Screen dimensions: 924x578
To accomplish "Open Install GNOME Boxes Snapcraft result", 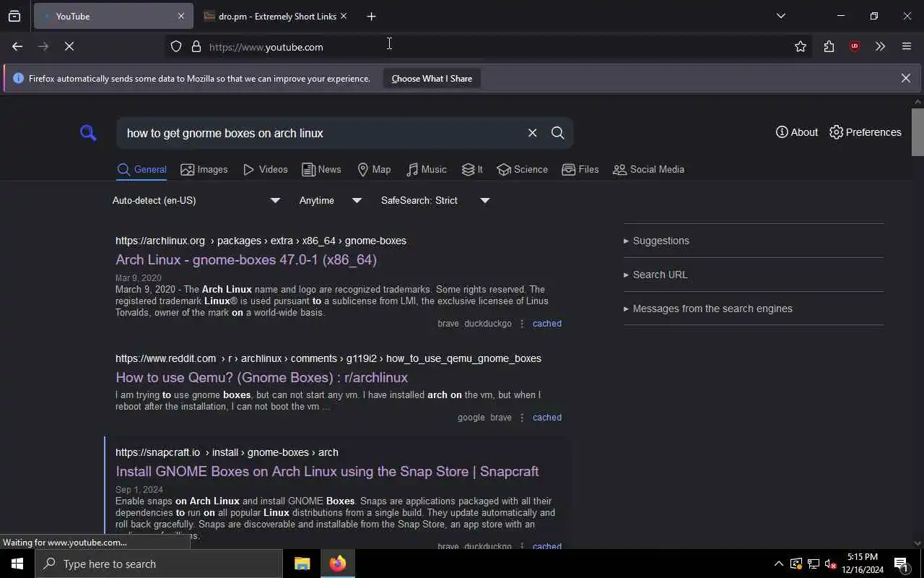I will pyautogui.click(x=327, y=471).
